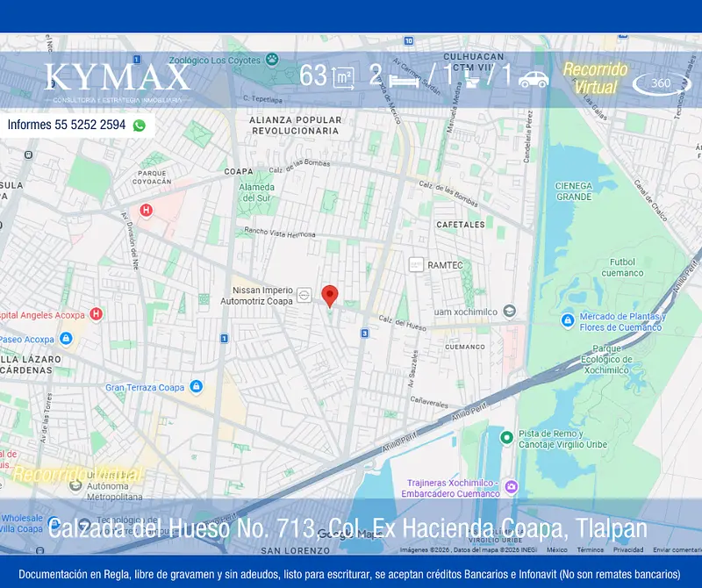Click the Alameda del Sur park label
This screenshot has width=702, height=588.
click(256, 192)
